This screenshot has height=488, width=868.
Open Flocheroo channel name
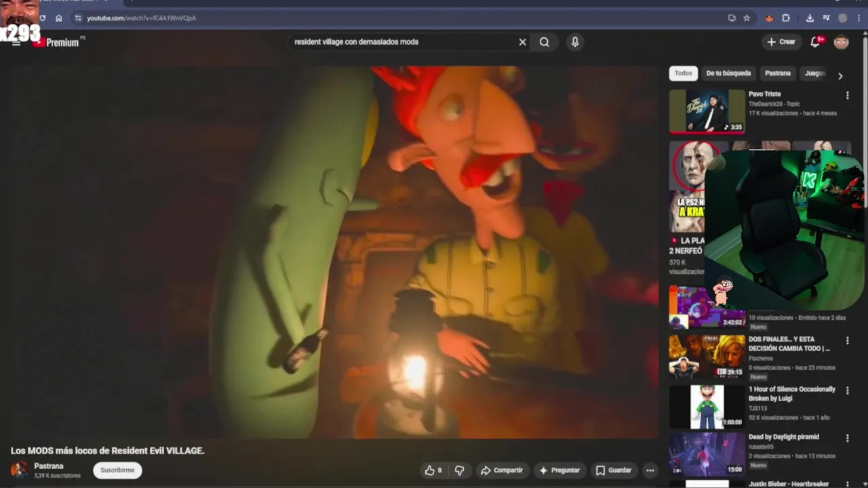pyautogui.click(x=761, y=359)
